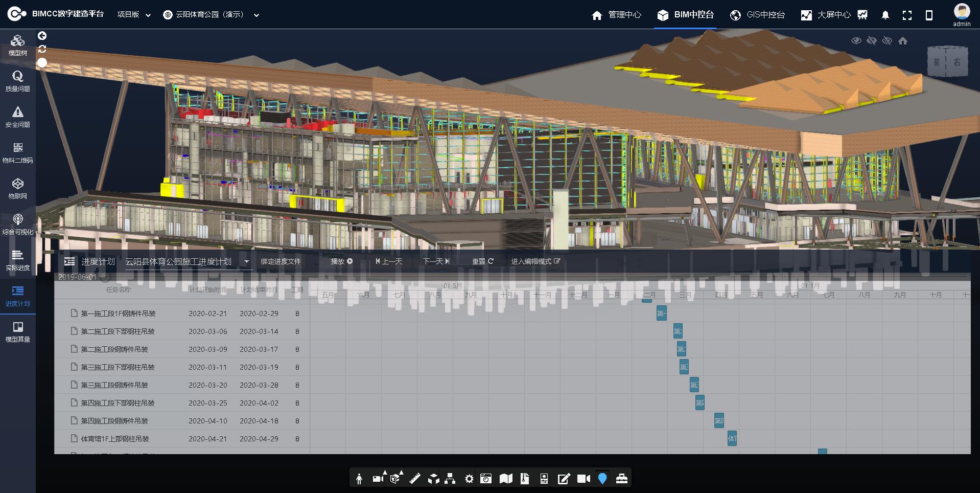Toggle the eye show-all visibility icon
The width and height of the screenshot is (980, 493).
pos(856,41)
